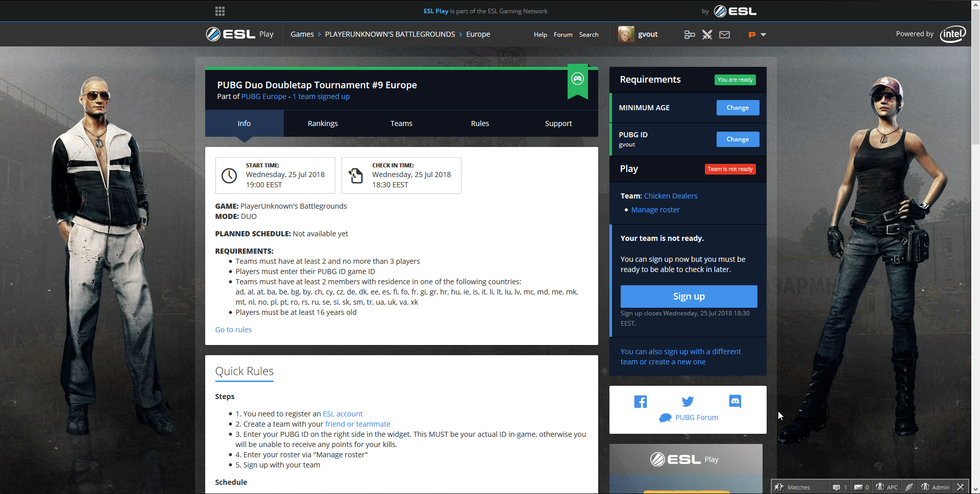Click the Games breadcrumb
The height and width of the screenshot is (494, 980).
(302, 34)
